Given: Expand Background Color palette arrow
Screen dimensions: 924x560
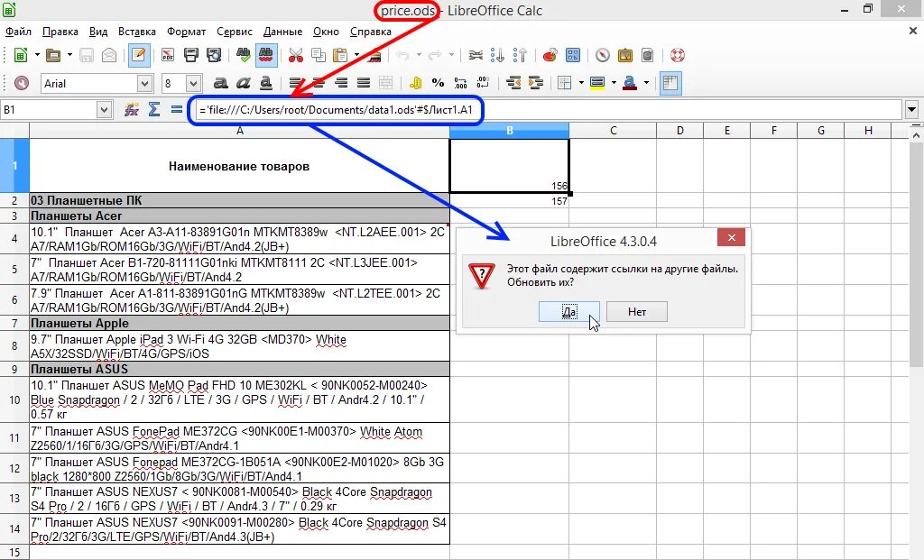Looking at the screenshot, I should tap(614, 83).
